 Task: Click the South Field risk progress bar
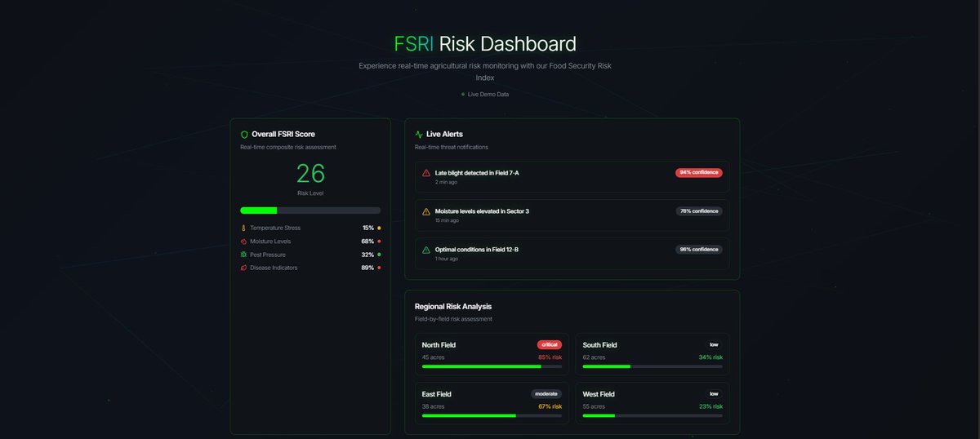pyautogui.click(x=653, y=366)
